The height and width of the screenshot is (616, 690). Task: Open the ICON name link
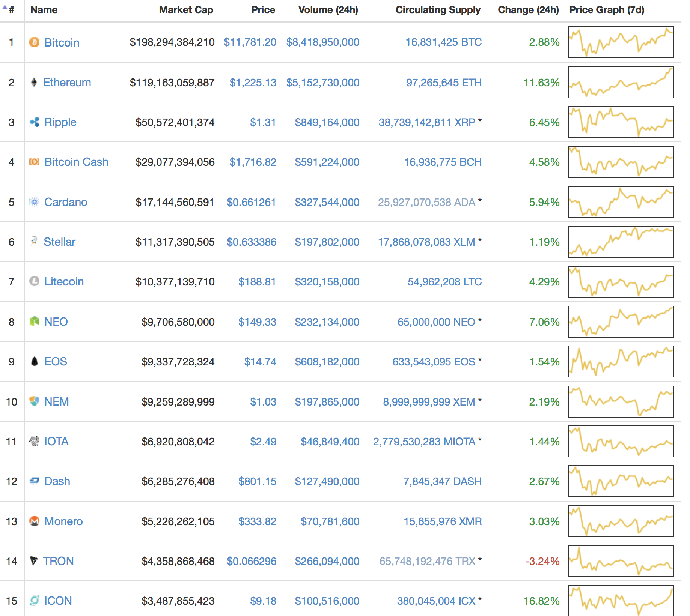[58, 601]
